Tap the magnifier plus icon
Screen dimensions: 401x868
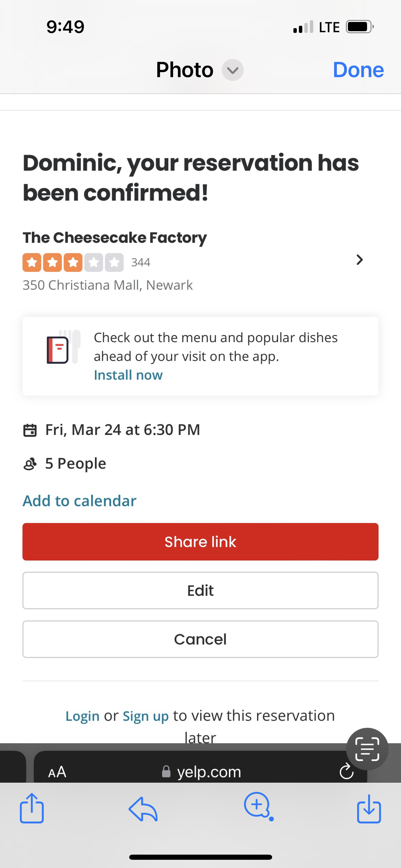[x=258, y=806]
